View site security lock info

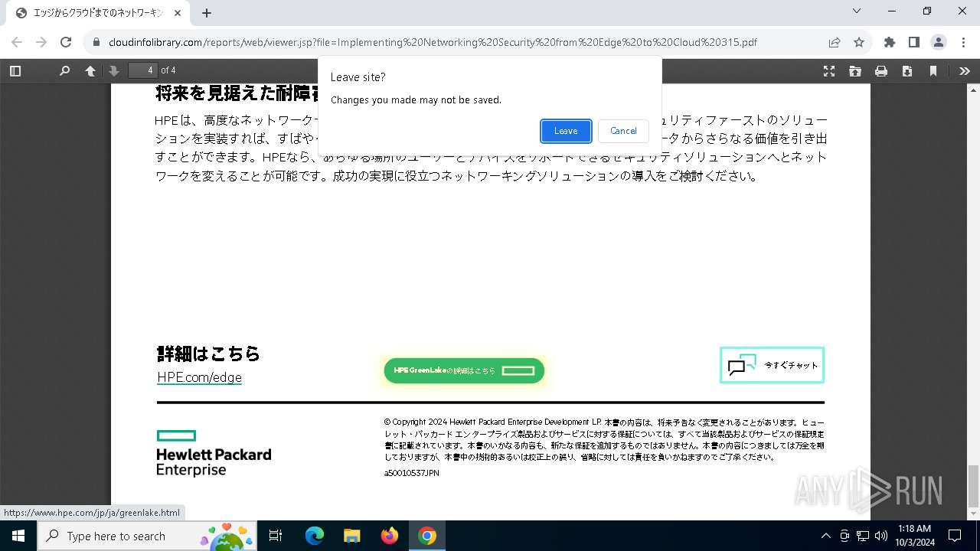tap(96, 42)
